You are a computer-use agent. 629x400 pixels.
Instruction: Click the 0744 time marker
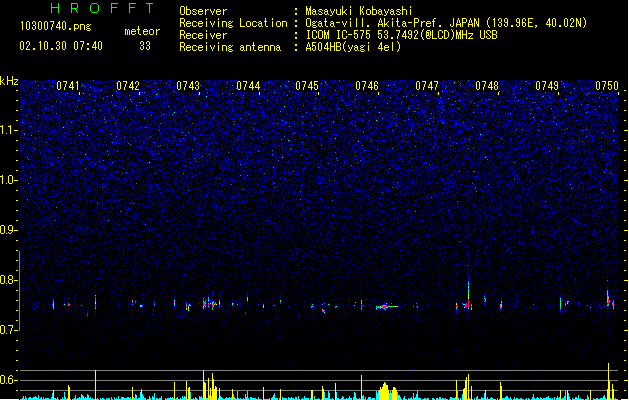(x=248, y=86)
